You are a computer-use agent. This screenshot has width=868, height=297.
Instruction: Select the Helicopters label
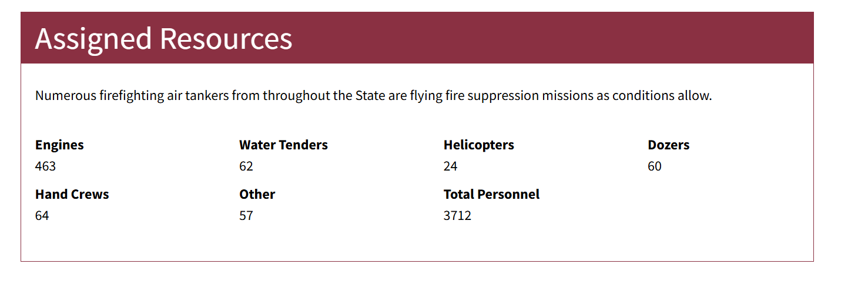478,145
